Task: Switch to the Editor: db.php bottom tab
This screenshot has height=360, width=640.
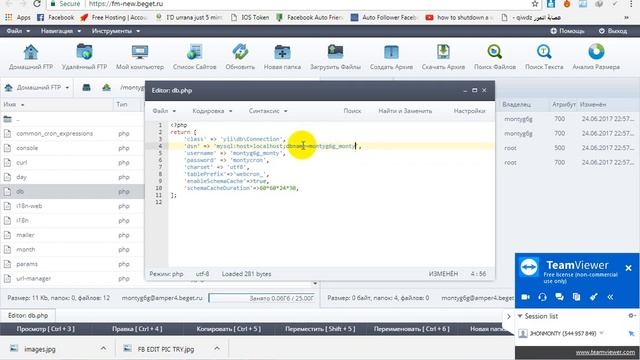Action: pyautogui.click(x=28, y=316)
